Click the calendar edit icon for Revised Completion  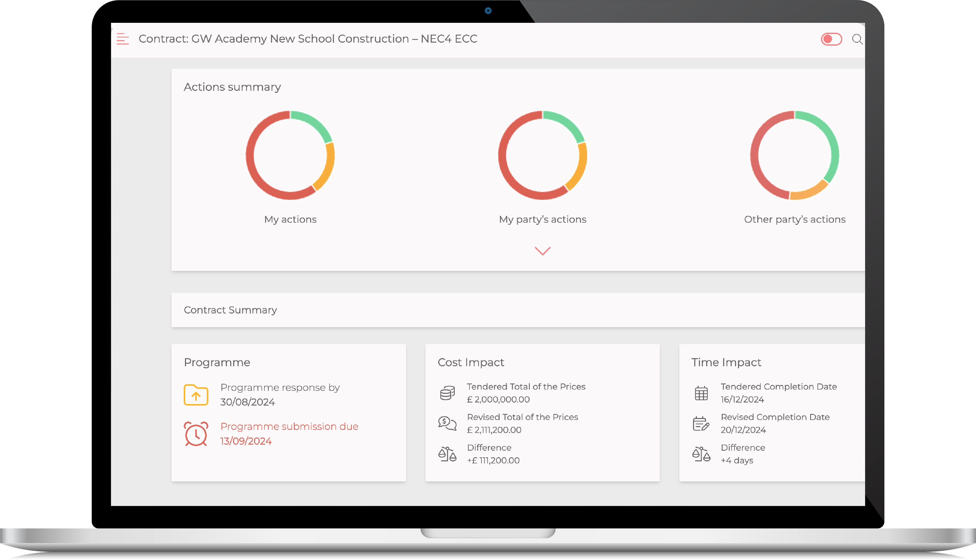point(701,424)
